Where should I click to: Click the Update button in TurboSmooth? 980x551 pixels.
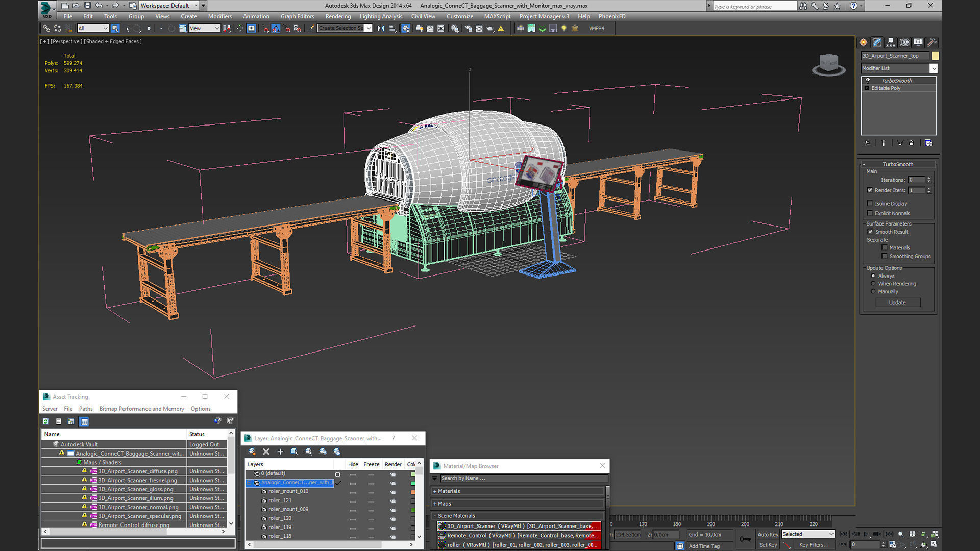click(x=897, y=303)
